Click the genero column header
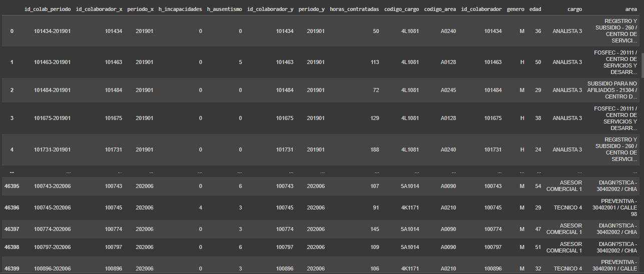 pos(515,9)
